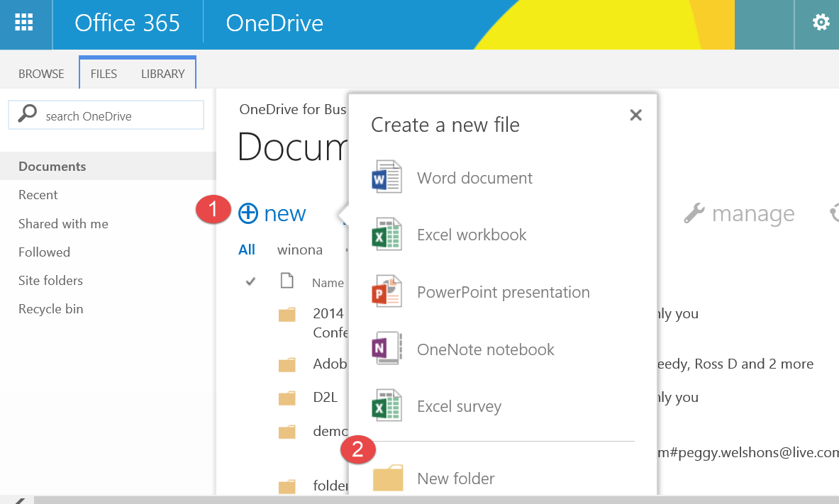Click the search magnifier icon
Viewport: 839px width, 504px height.
tap(27, 115)
